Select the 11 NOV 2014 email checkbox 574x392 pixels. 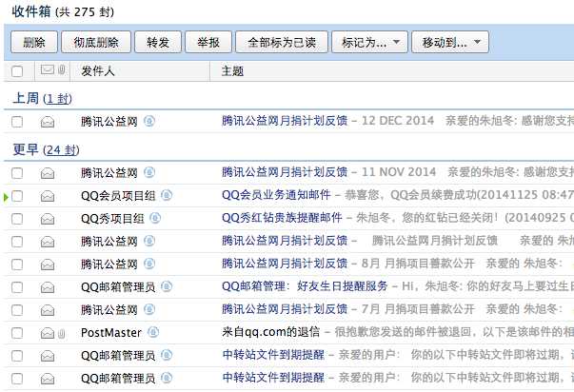[x=17, y=173]
